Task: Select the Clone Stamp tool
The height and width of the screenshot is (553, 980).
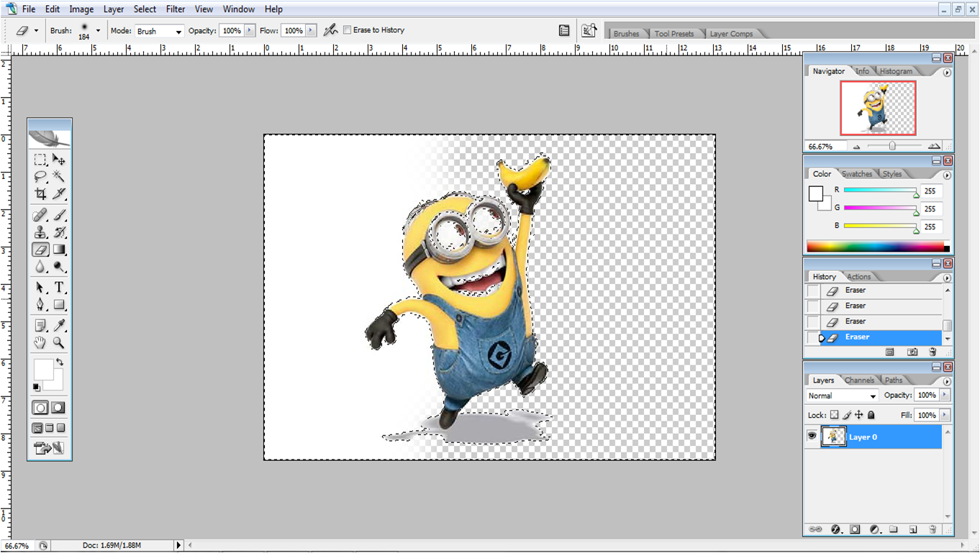Action: click(40, 232)
